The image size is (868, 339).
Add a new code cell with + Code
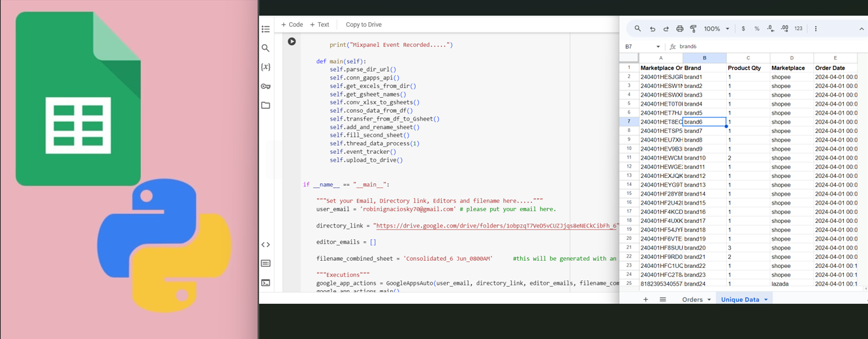click(292, 25)
